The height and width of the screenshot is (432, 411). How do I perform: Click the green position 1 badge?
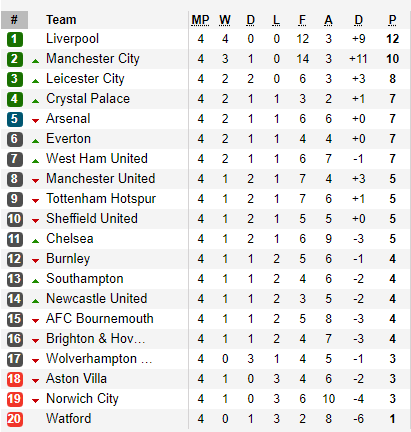point(15,39)
